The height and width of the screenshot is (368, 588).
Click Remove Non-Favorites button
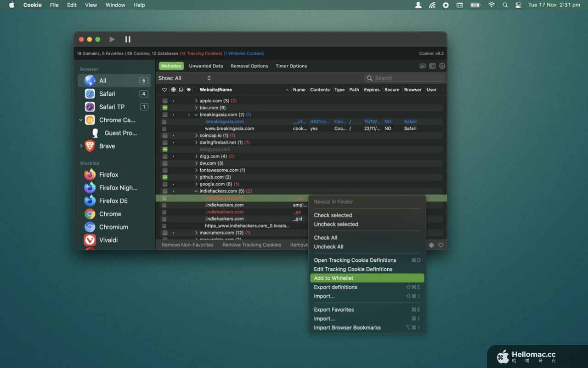tap(187, 245)
